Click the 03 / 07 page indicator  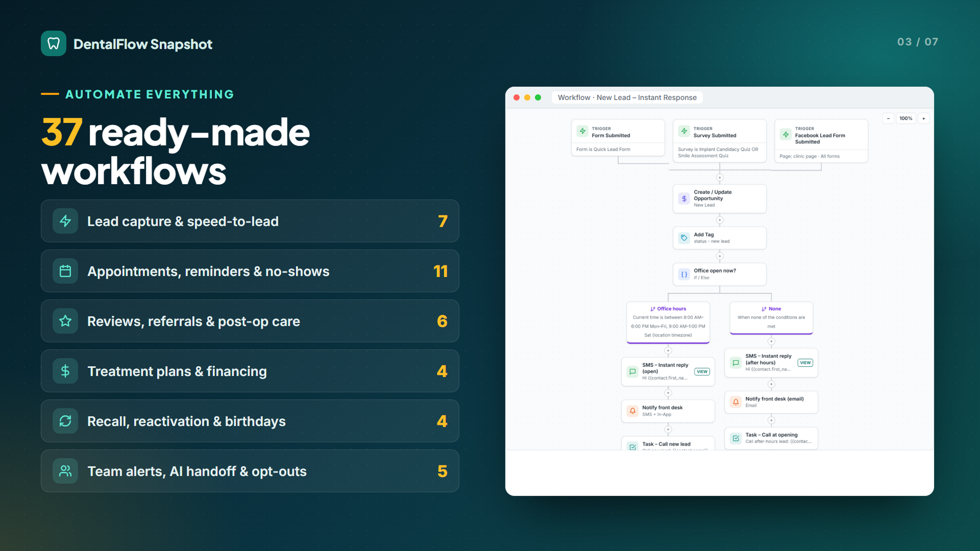click(x=918, y=42)
